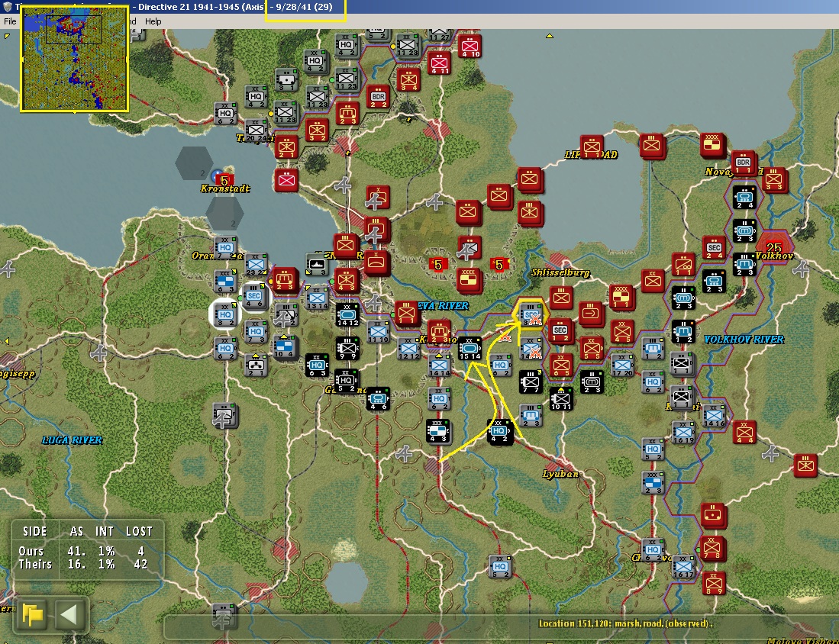Viewport: 839px width, 644px height.
Task: Select the red infantry unit 8 9
Action: click(x=713, y=583)
